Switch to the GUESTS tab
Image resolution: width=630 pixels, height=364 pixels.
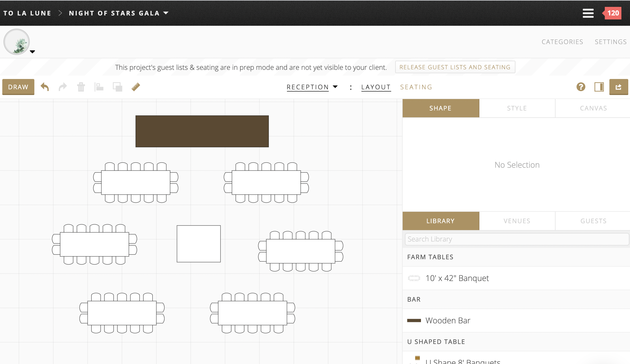[x=593, y=221]
